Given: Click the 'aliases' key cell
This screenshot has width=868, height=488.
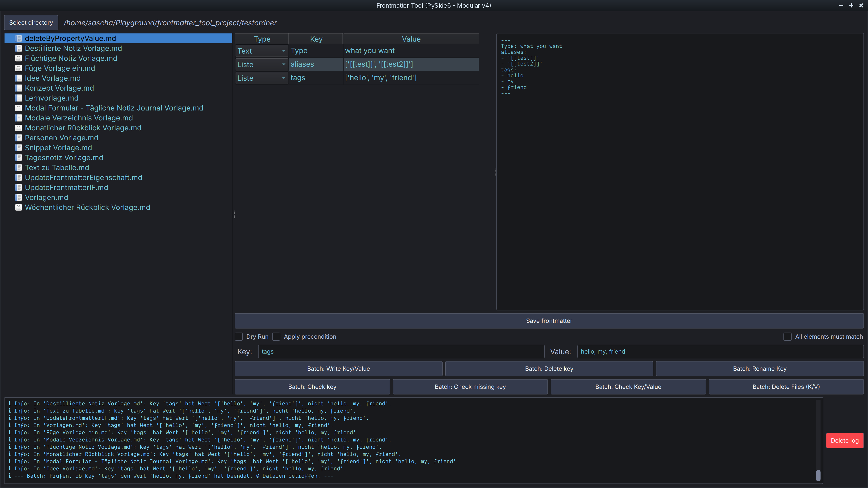Looking at the screenshot, I should [316, 64].
